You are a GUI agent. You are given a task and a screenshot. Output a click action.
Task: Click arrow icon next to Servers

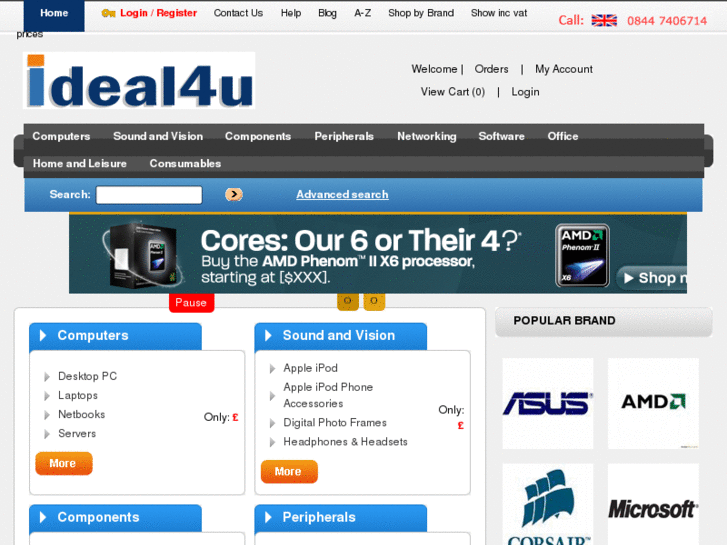point(47,434)
